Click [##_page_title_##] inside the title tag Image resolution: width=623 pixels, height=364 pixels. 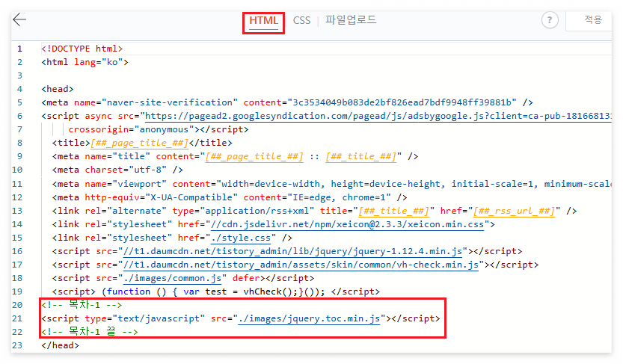139,143
